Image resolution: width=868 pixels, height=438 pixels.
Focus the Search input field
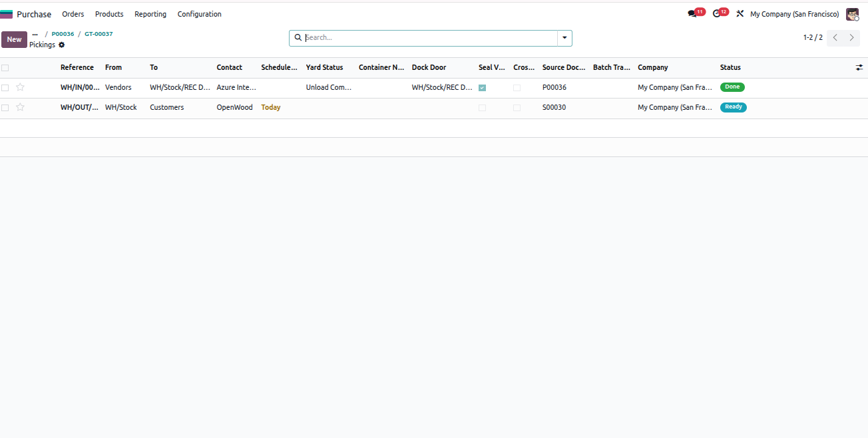tap(430, 38)
